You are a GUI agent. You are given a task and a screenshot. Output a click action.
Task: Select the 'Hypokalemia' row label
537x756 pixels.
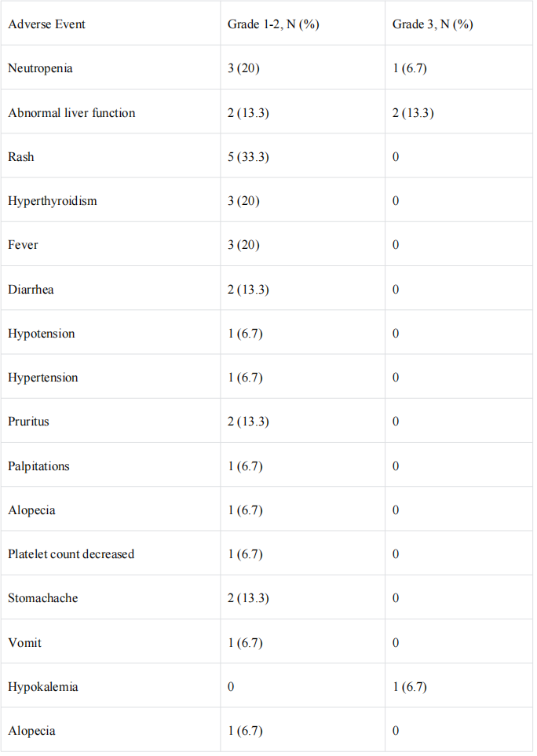42,687
